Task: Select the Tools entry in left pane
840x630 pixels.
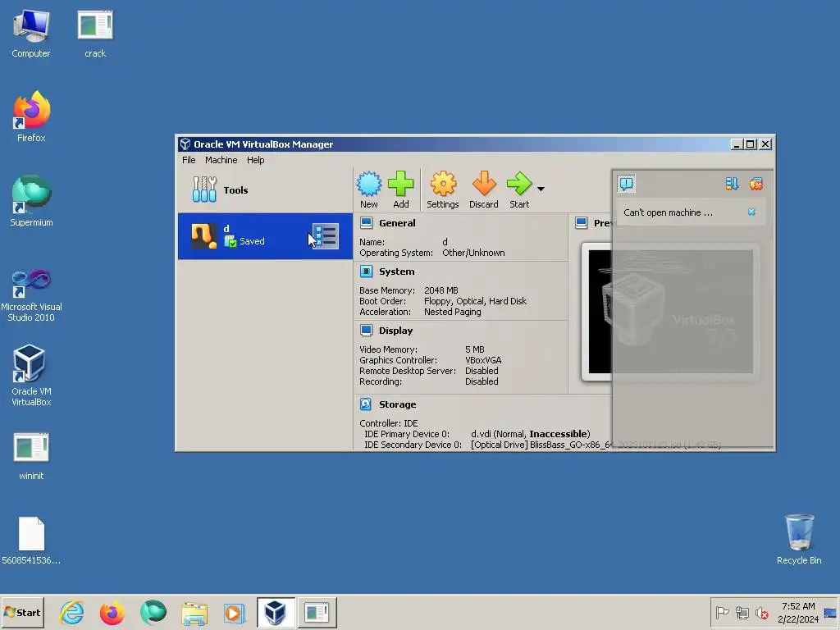Action: coord(265,190)
